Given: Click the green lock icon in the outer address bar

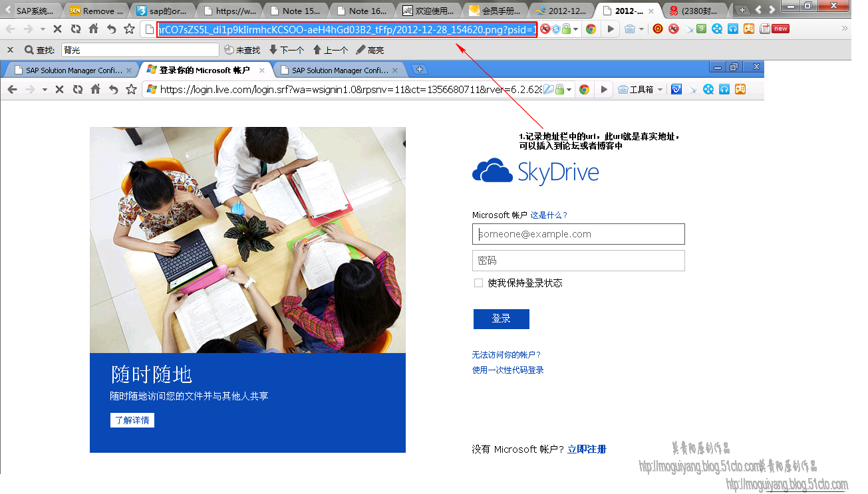Looking at the screenshot, I should pyautogui.click(x=565, y=29).
